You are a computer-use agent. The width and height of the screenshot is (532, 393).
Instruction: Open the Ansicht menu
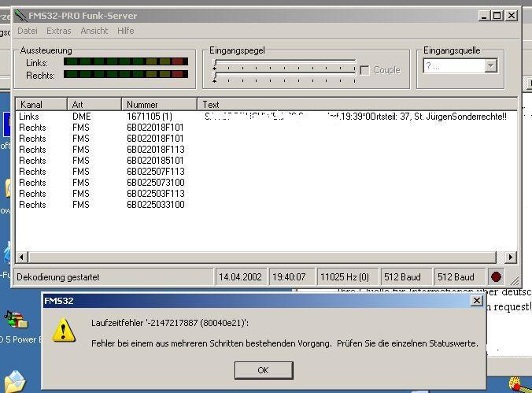point(94,31)
